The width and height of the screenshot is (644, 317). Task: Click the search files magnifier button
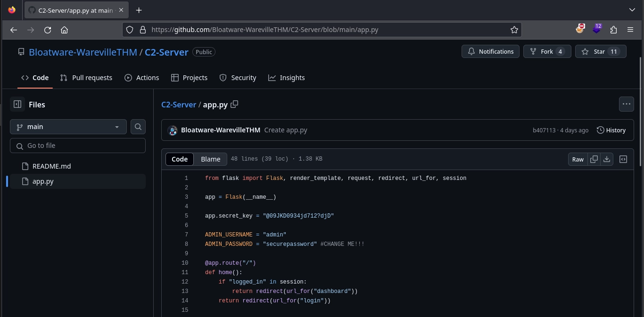(138, 127)
